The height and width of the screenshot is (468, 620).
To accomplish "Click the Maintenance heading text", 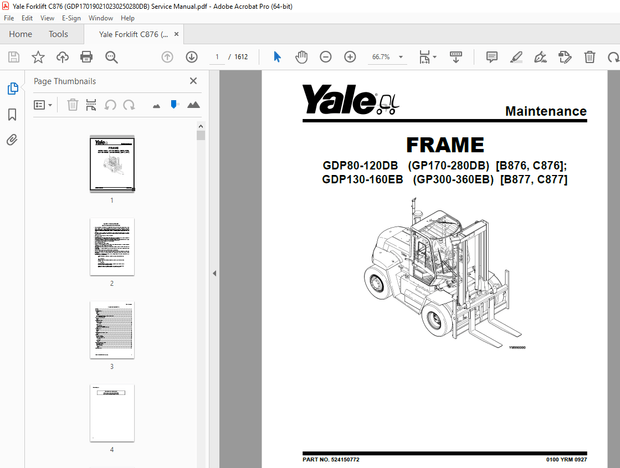I will pyautogui.click(x=546, y=111).
